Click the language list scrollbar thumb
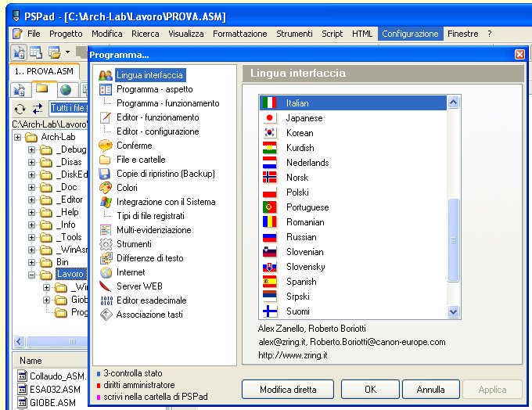 (453, 240)
